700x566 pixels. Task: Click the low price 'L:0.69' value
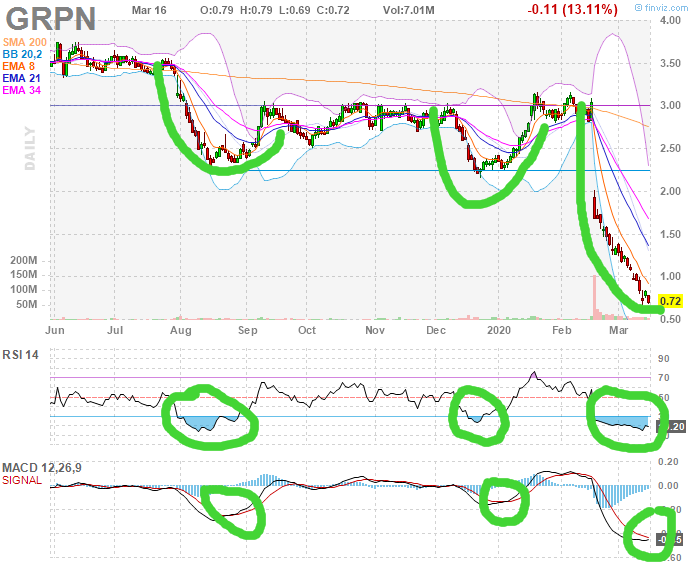point(295,10)
